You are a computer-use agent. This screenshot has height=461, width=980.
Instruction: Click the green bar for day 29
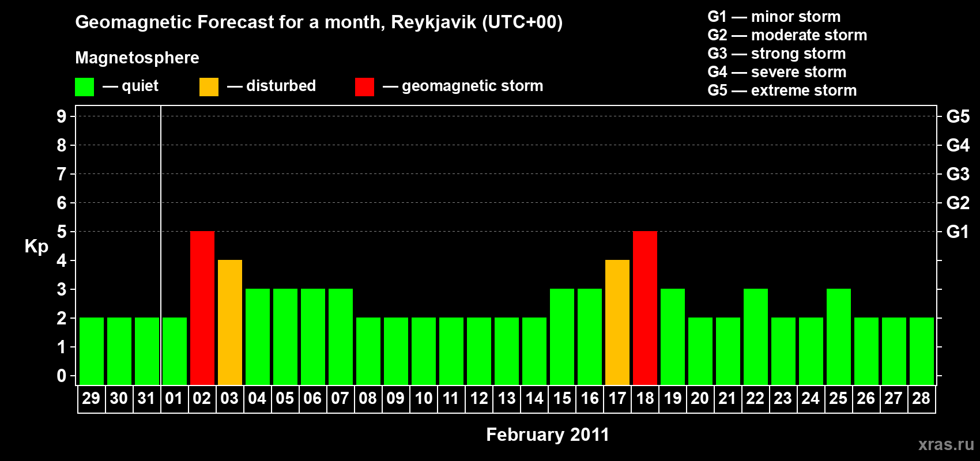click(92, 351)
